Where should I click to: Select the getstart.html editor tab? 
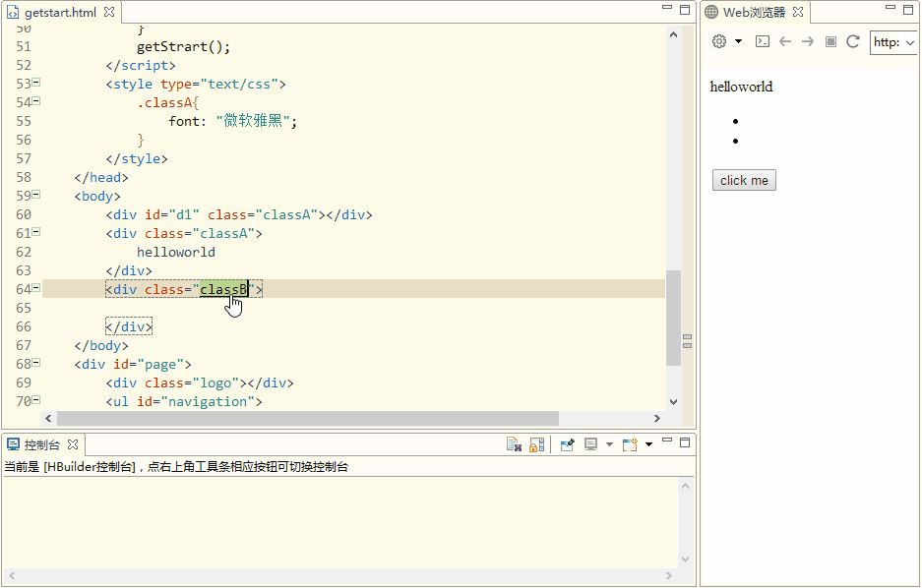[60, 13]
